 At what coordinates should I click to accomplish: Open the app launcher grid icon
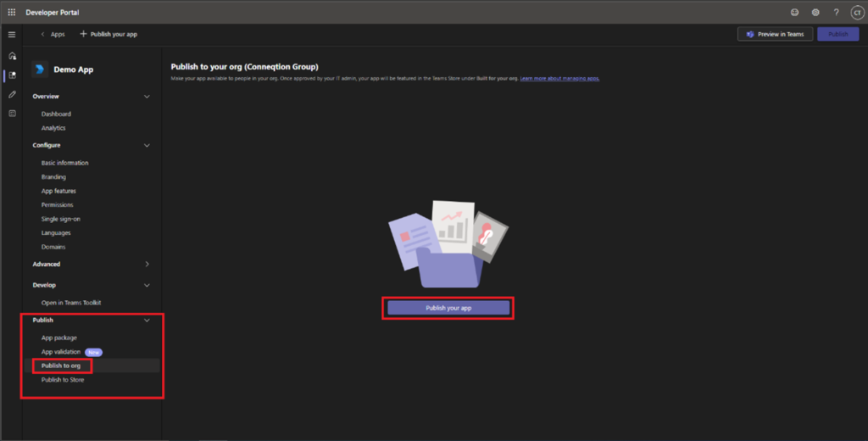(x=12, y=12)
